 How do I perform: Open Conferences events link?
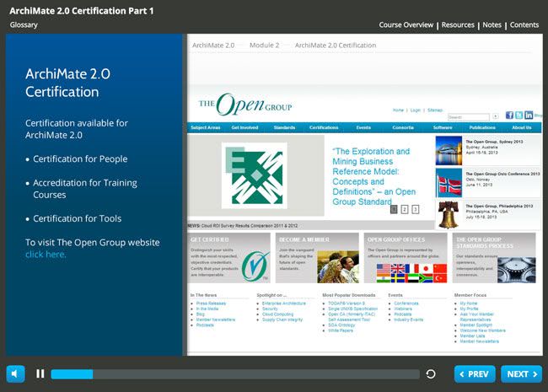click(x=406, y=303)
